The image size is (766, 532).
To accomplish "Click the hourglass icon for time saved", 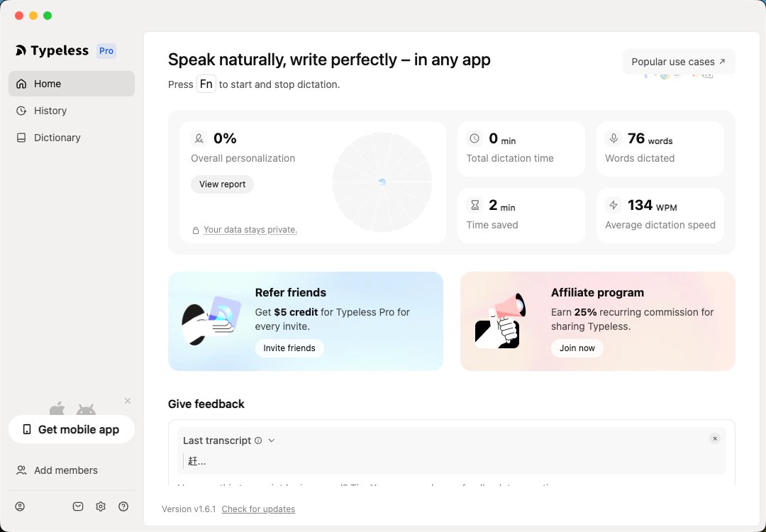I will point(474,205).
